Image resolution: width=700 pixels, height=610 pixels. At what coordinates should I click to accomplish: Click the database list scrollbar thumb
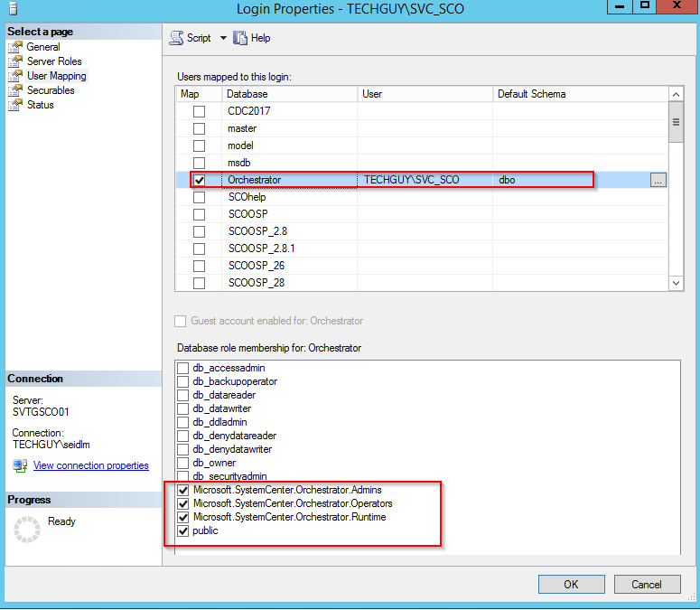coord(676,122)
